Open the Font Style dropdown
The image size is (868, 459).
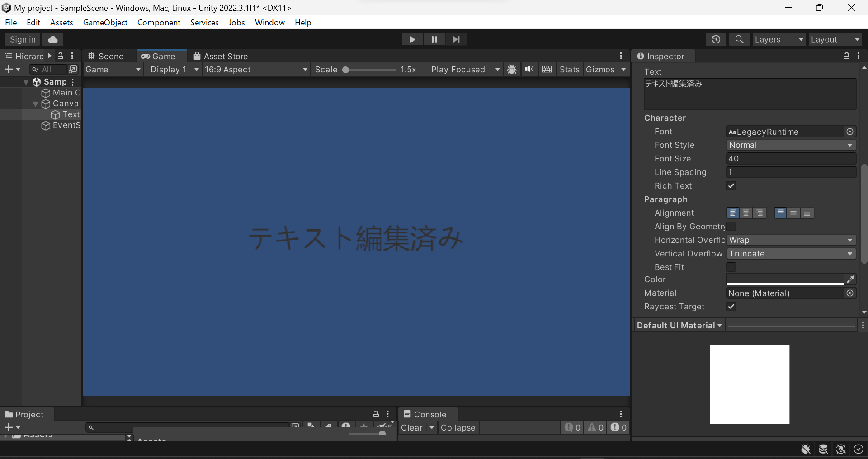[x=791, y=145]
